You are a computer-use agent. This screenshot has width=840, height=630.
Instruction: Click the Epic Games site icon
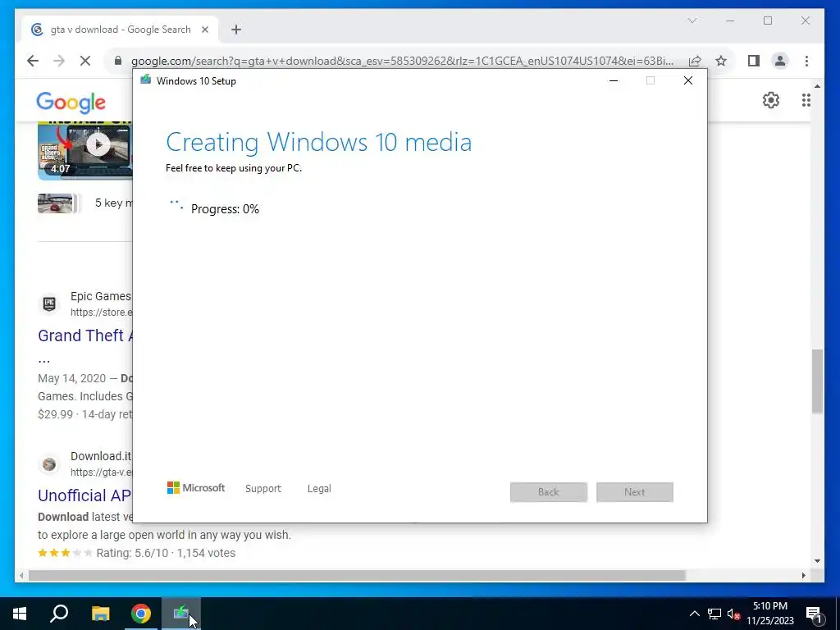tap(49, 304)
